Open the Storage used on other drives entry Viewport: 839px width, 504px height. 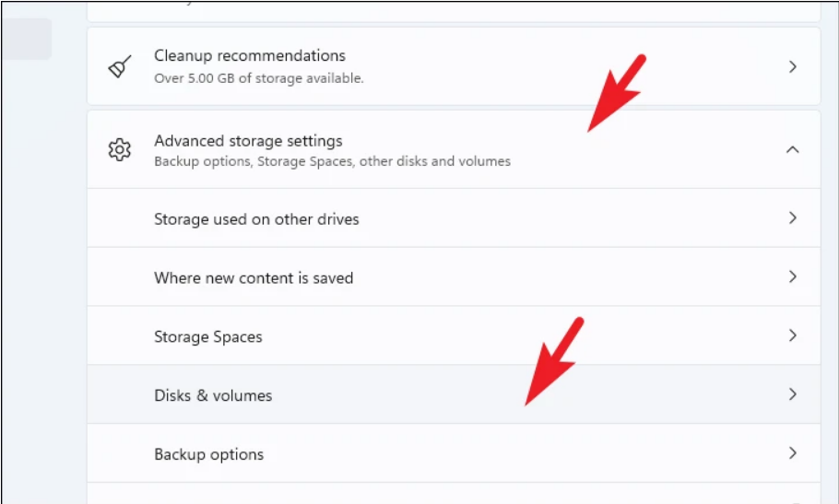[256, 219]
